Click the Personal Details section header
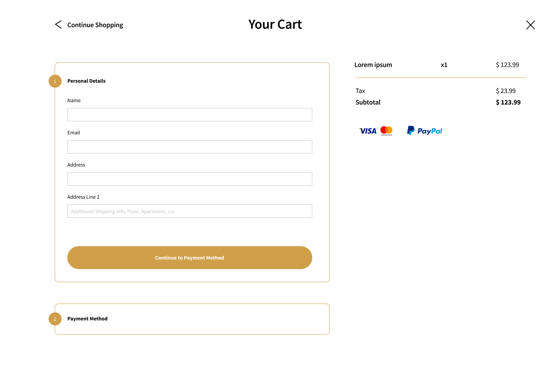 click(x=86, y=81)
